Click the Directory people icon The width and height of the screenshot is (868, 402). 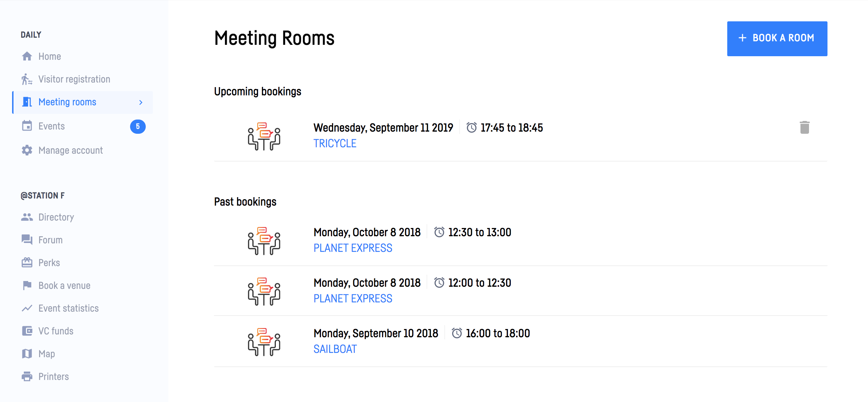[27, 217]
